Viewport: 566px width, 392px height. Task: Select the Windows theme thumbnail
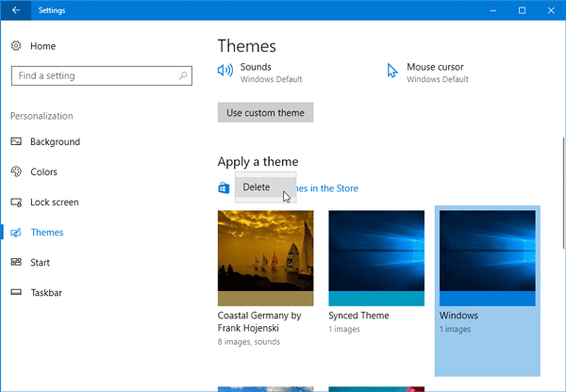[x=487, y=258]
